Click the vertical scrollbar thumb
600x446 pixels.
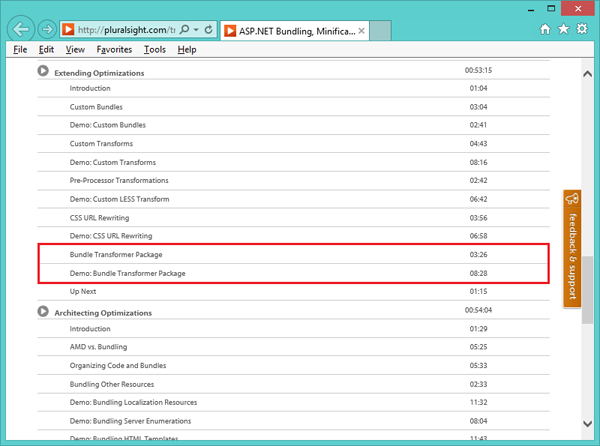tap(587, 290)
